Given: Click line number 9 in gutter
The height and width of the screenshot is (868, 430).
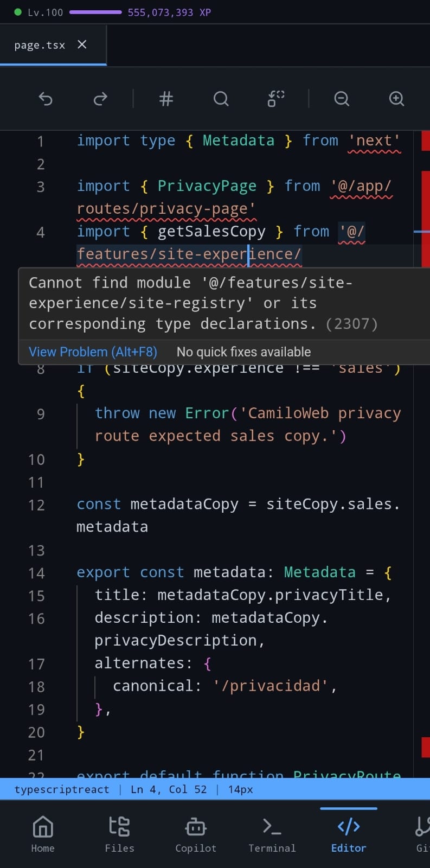Looking at the screenshot, I should click(x=40, y=414).
